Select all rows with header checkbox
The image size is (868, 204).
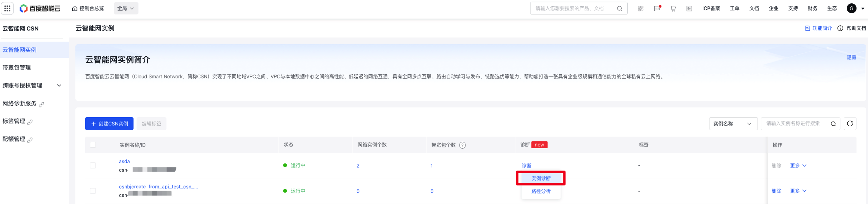pos(93,145)
